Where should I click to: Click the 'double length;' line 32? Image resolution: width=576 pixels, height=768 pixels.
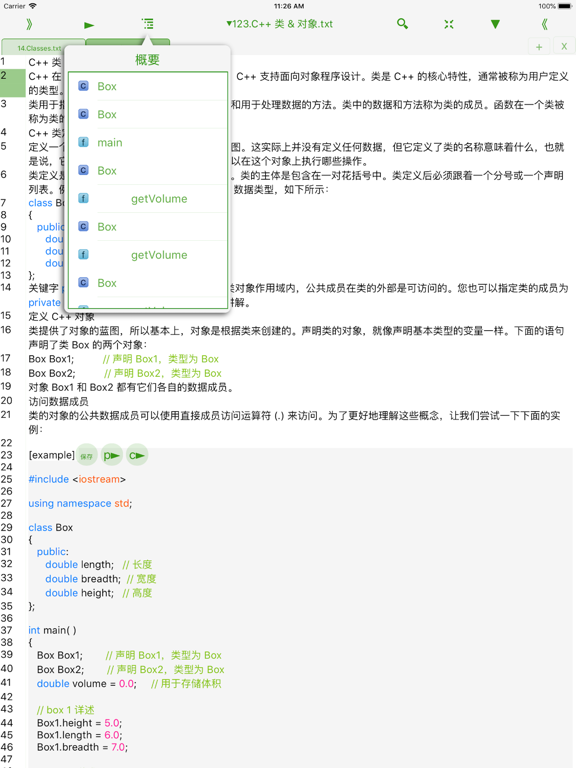pyautogui.click(x=79, y=565)
